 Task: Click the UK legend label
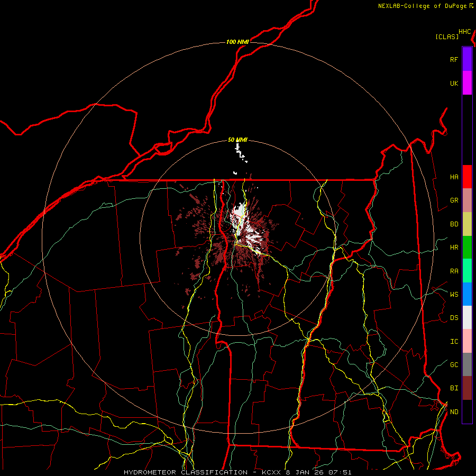point(454,83)
